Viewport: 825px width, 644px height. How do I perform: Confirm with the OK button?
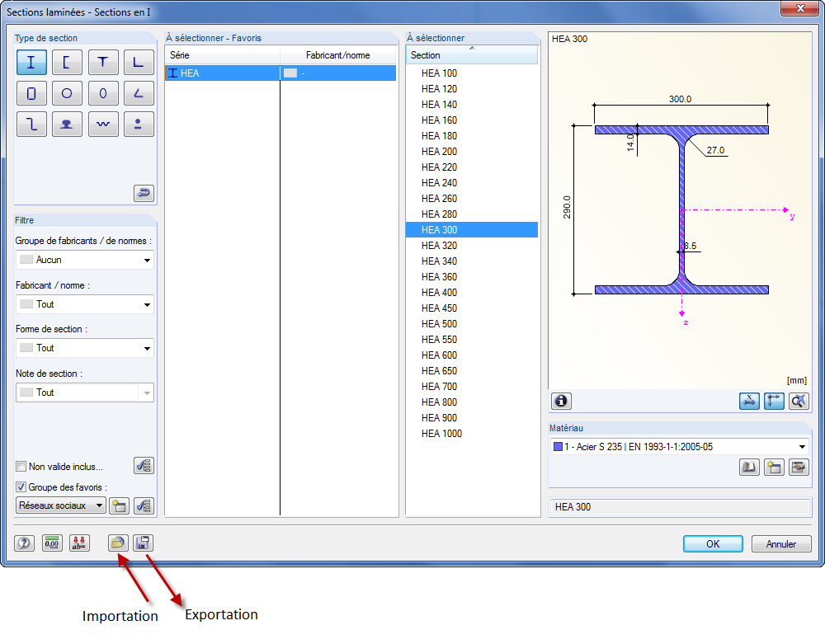(x=713, y=543)
